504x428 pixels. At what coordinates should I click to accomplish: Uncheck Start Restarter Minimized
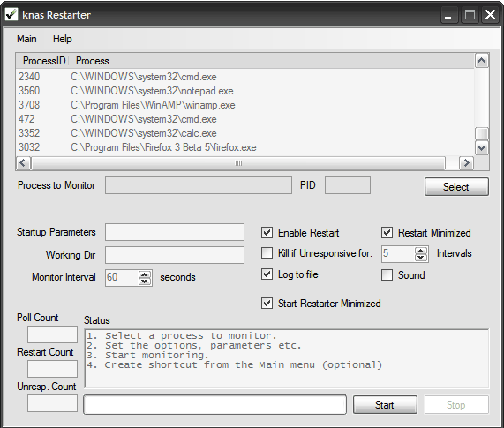(267, 304)
